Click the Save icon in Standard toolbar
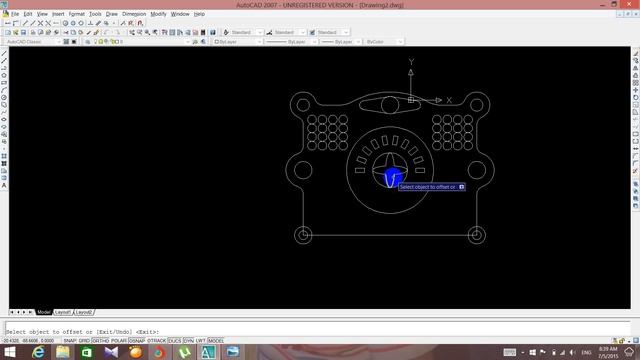 (x=23, y=32)
